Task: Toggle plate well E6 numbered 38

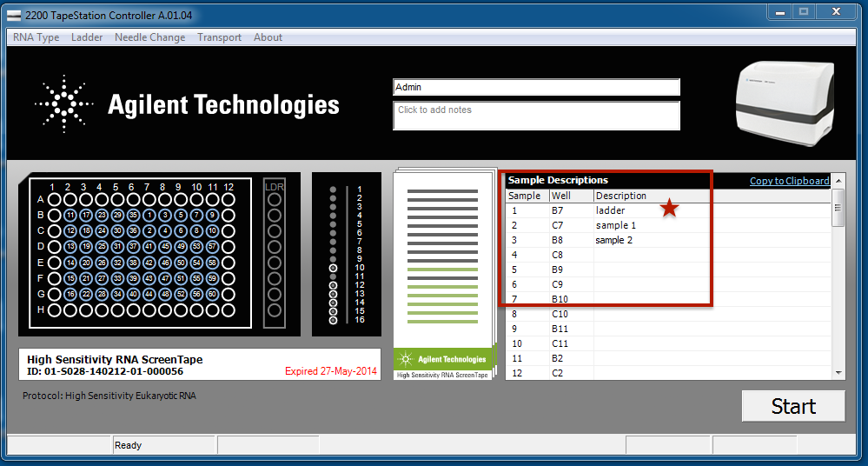Action: (134, 263)
